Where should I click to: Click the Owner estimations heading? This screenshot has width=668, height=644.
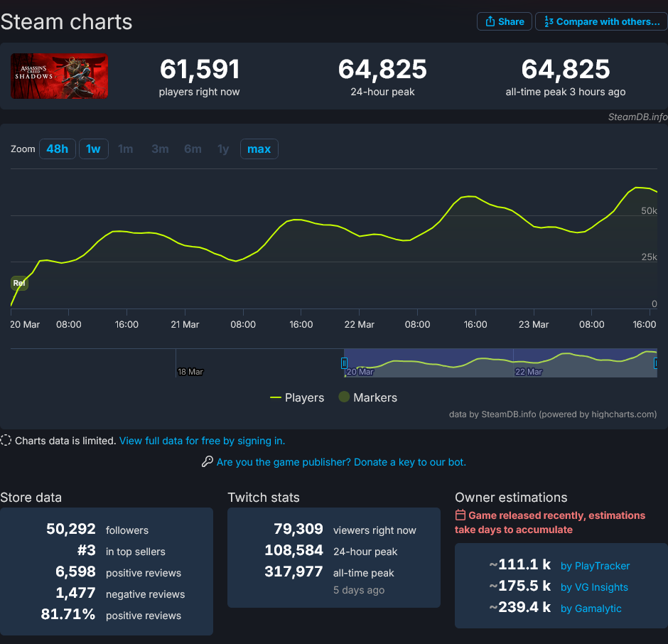(511, 498)
